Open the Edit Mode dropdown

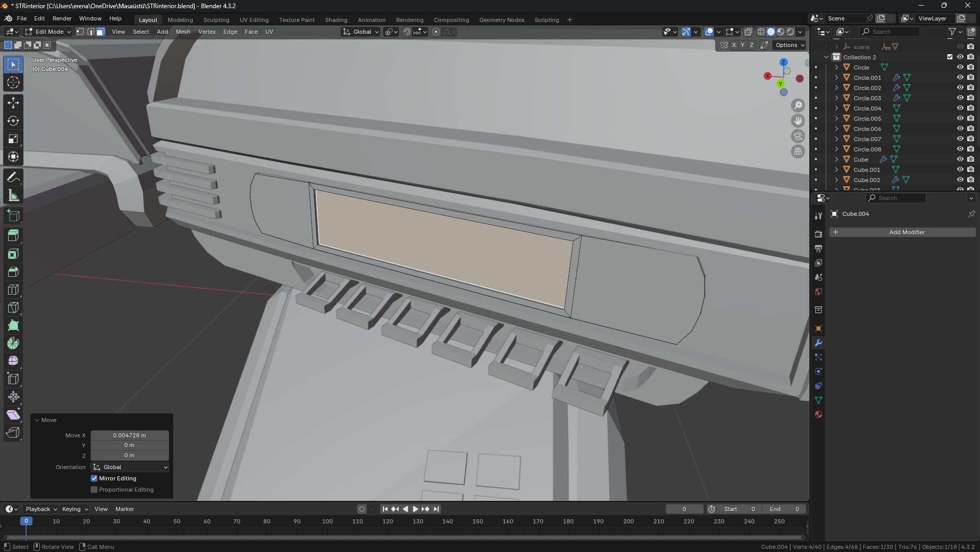pos(48,32)
